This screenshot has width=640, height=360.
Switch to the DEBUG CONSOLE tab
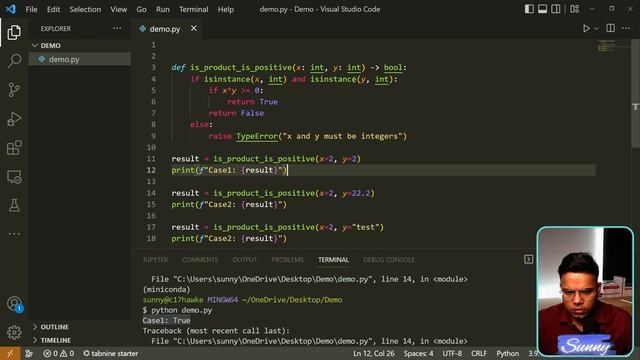(x=389, y=260)
